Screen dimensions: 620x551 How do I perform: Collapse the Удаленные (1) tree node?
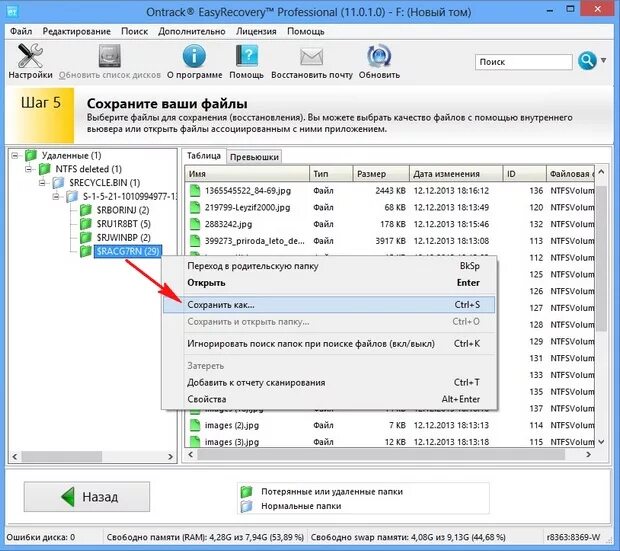(x=15, y=155)
